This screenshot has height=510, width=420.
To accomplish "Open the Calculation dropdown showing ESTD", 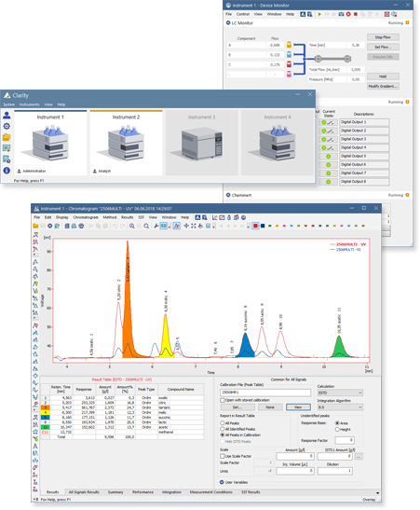I will [x=340, y=393].
